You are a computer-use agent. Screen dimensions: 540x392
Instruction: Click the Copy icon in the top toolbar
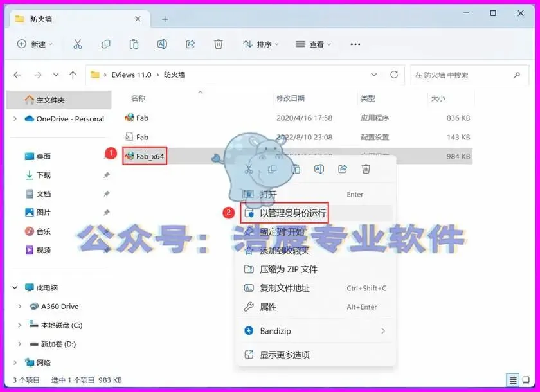tap(105, 44)
